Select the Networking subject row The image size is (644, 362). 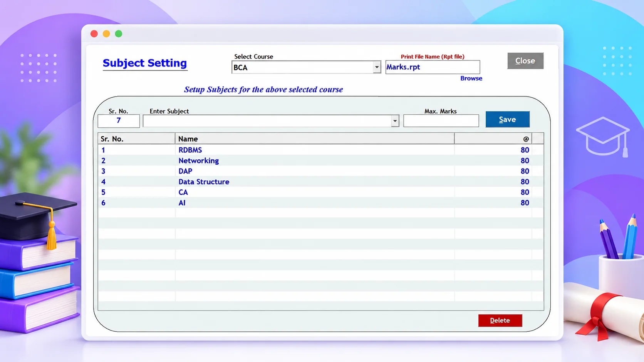[320, 160]
